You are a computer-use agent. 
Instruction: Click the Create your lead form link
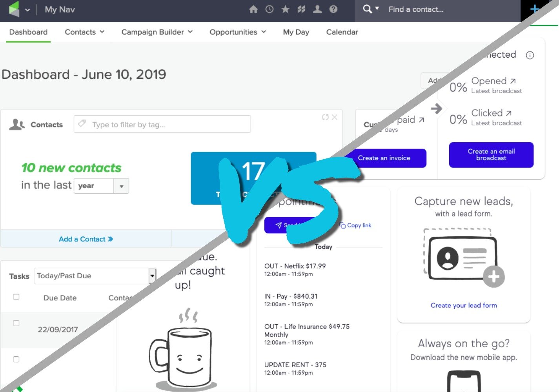coord(464,305)
